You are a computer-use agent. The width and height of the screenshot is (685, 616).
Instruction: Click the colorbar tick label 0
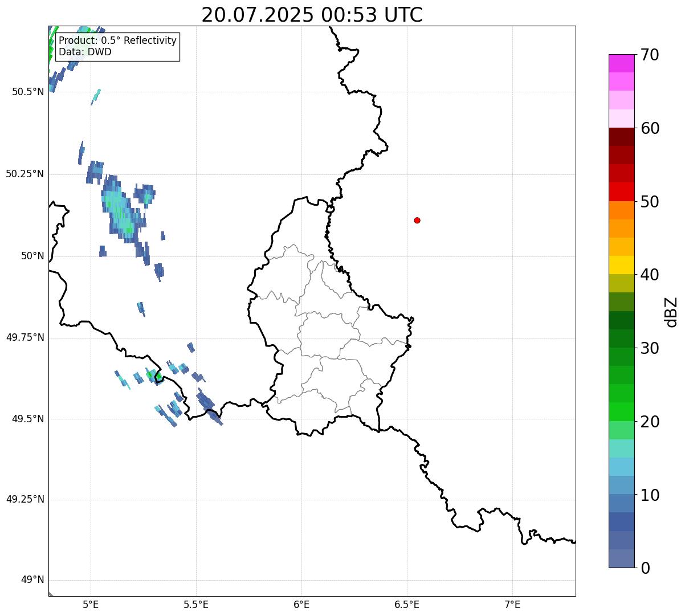point(645,568)
